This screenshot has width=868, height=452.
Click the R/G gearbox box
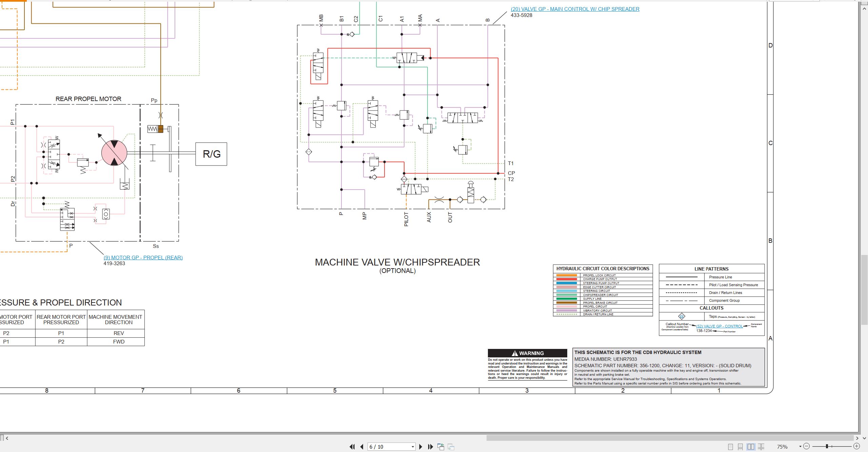pos(211,154)
